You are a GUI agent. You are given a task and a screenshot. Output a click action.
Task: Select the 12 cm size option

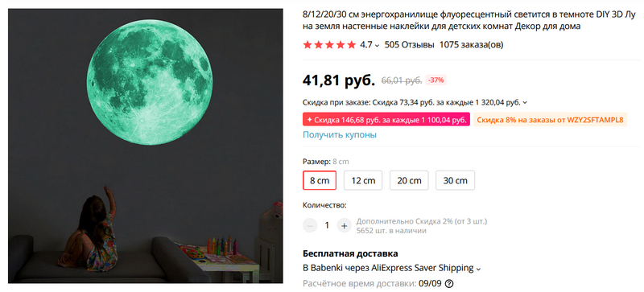point(363,180)
